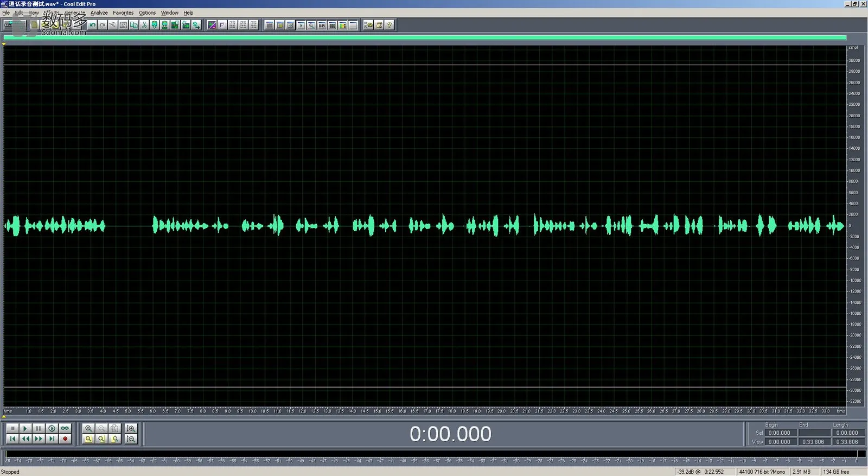Jump to end with Go to End button

(52, 439)
